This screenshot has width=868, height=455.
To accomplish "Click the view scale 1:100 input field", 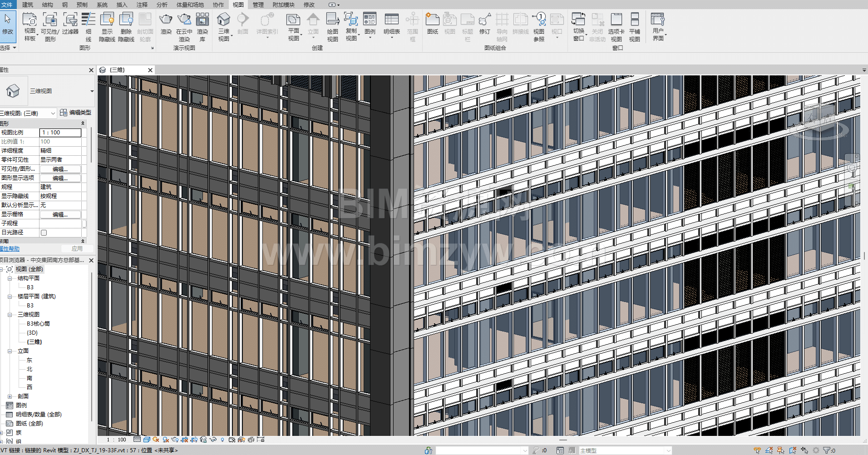I will (x=60, y=133).
